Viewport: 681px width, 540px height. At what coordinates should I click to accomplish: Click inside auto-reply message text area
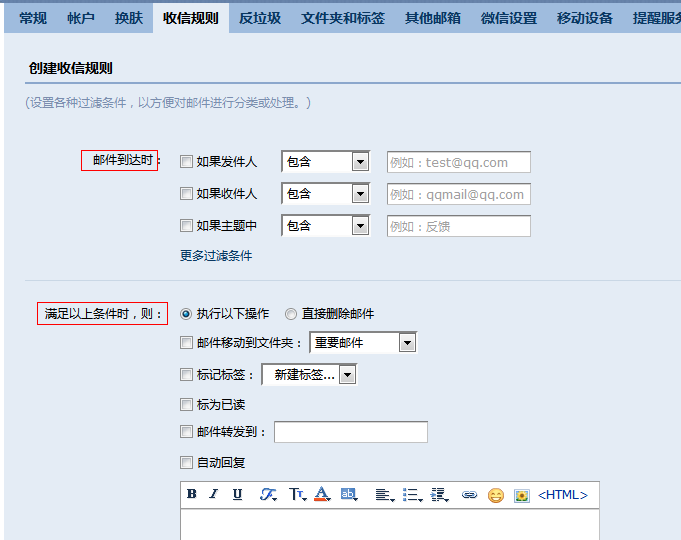[390, 525]
